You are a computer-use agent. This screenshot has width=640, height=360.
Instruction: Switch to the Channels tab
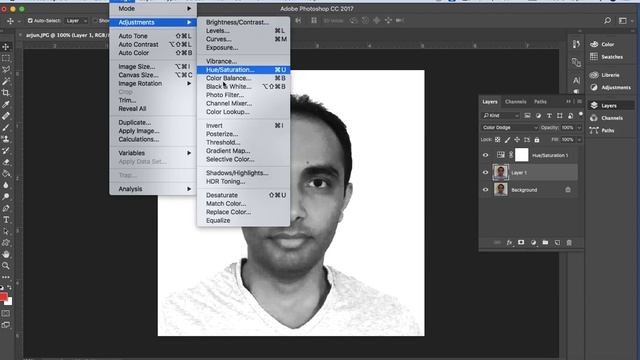[x=516, y=102]
